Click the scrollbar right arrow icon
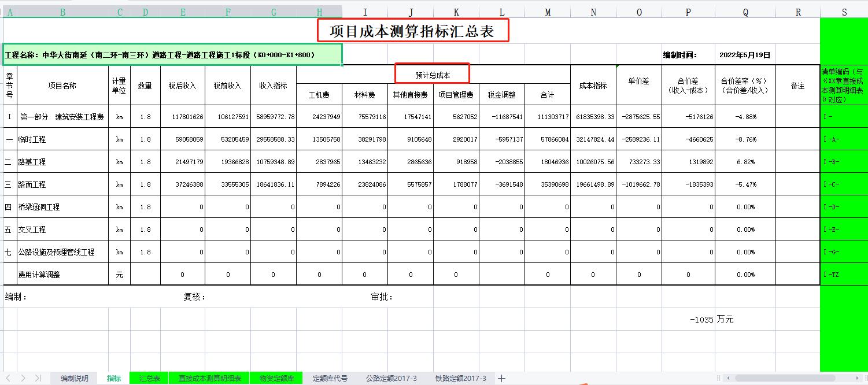868x385 pixels. (x=857, y=377)
